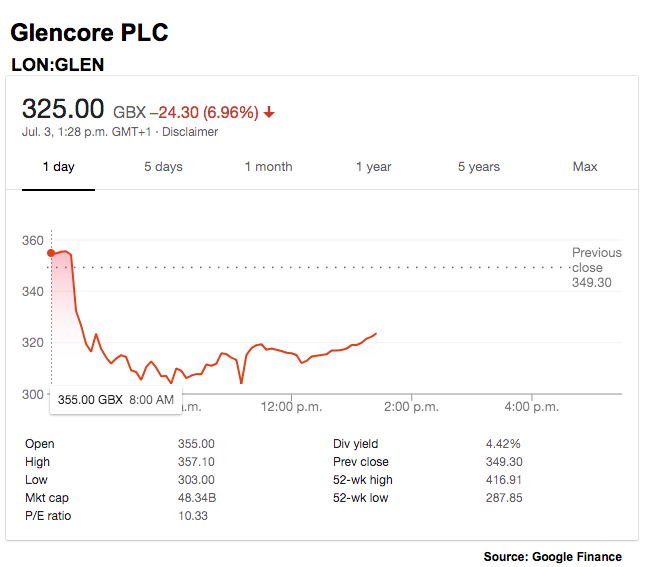Image resolution: width=660 pixels, height=567 pixels.
Task: Show the 1 year chart range
Action: coord(373,167)
